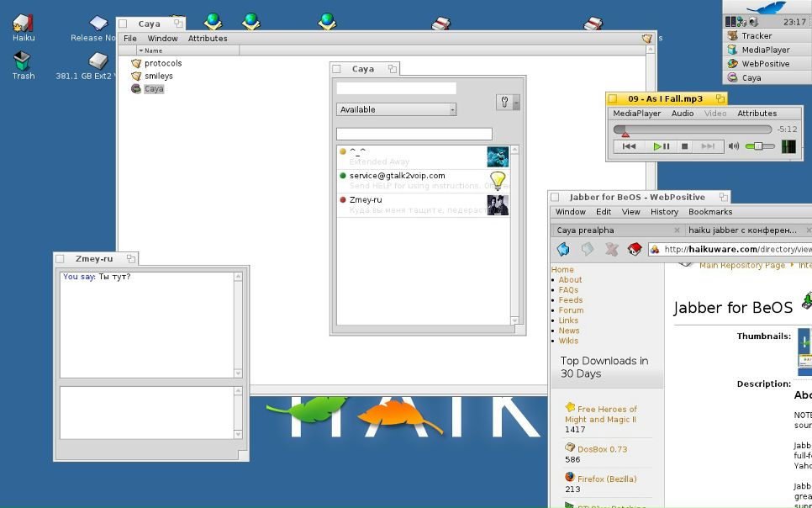Screen dimensions: 812x508
Task: Click the Forum link in sidebar
Action: coord(571,310)
